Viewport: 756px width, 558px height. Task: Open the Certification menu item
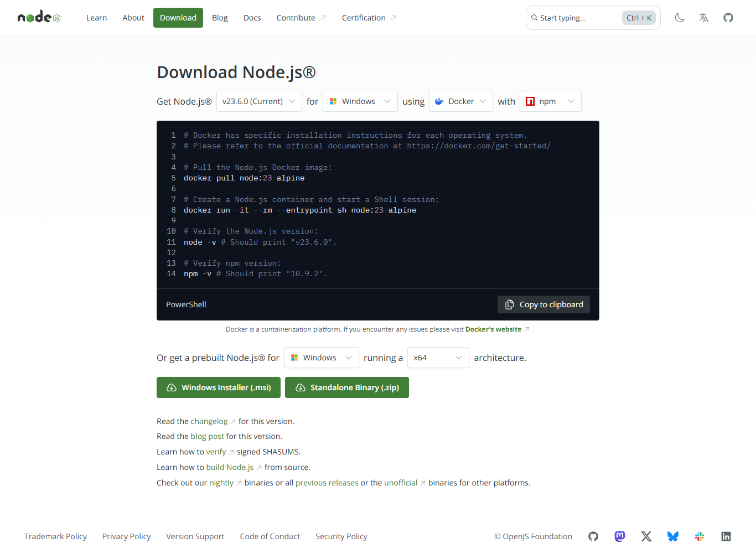364,17
